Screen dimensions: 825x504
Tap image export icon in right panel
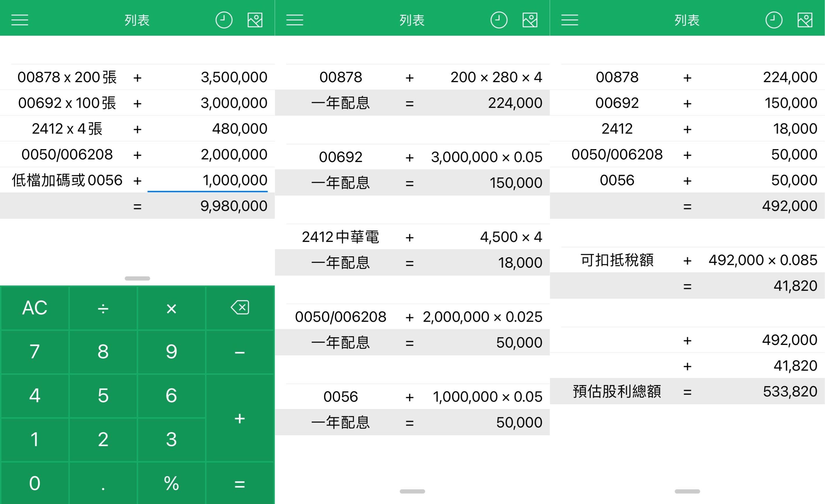805,20
